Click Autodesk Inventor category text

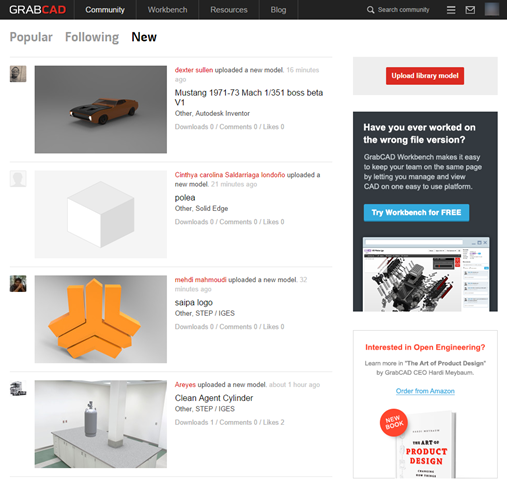click(222, 113)
